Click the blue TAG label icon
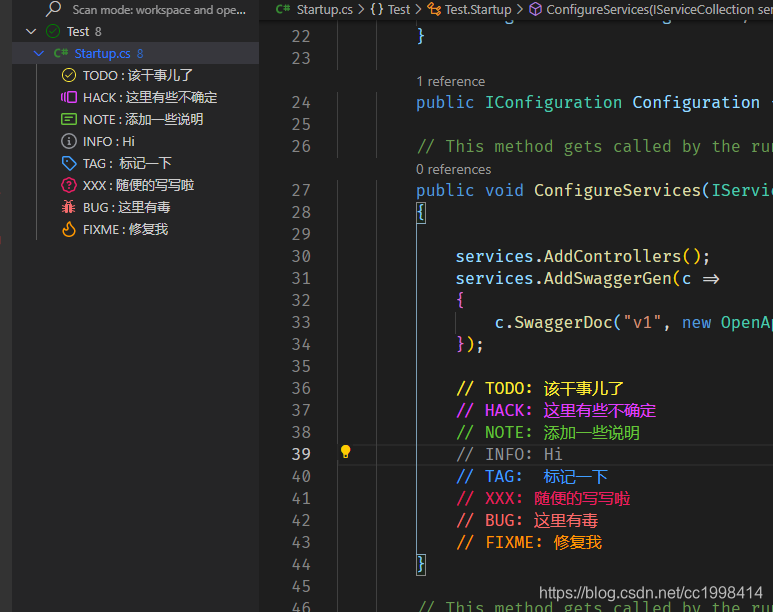 click(x=69, y=163)
